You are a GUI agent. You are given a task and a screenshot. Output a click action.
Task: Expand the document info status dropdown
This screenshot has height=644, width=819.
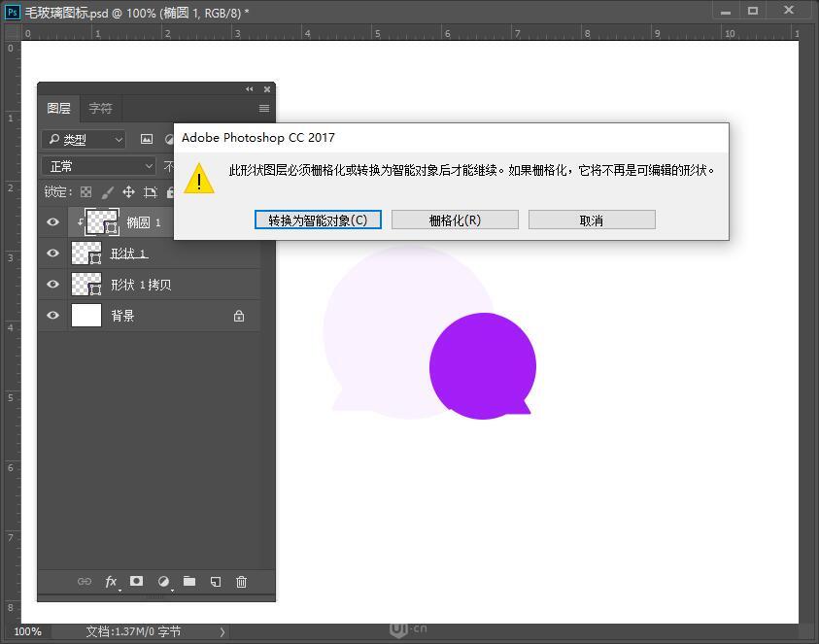tap(222, 631)
